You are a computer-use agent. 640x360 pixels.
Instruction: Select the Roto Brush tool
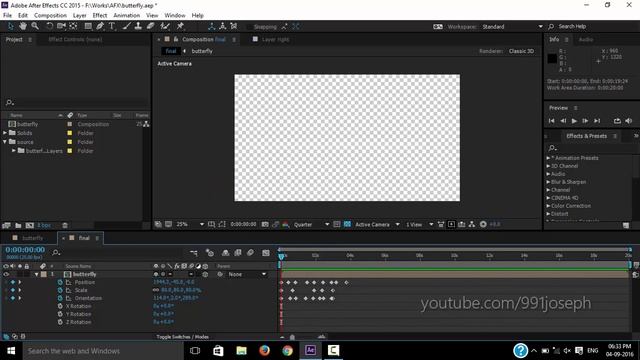(x=165, y=26)
